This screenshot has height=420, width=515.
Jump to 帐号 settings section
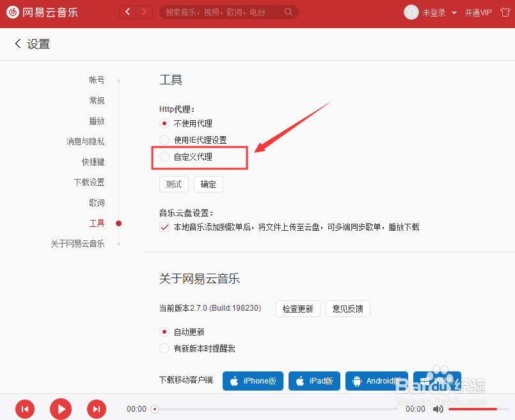click(97, 80)
